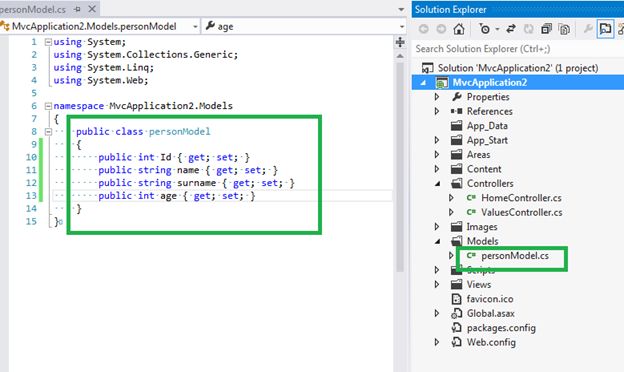Click the split editor handle above scrollbar
The height and width of the screenshot is (372, 624).
[x=400, y=42]
